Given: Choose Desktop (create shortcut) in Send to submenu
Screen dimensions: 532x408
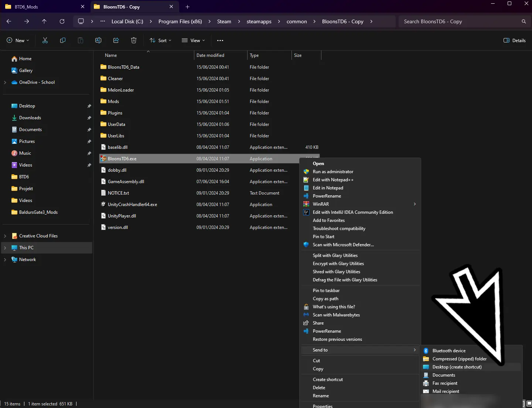Looking at the screenshot, I should pos(457,367).
